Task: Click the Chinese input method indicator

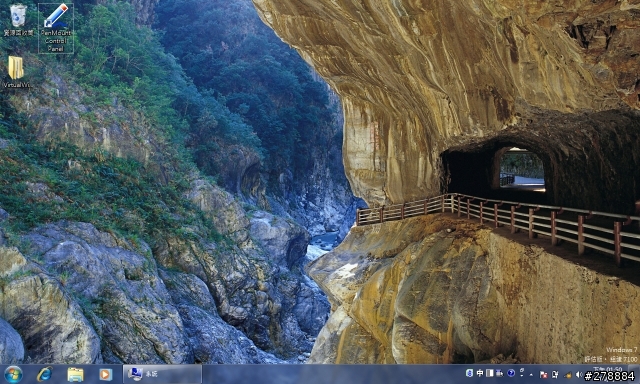Action: (x=480, y=373)
